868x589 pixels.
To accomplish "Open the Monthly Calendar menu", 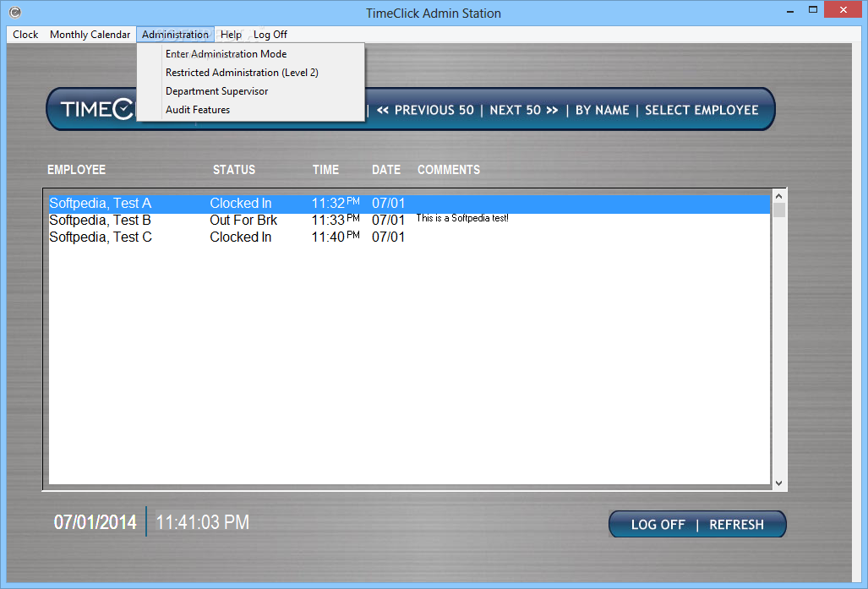I will coord(90,35).
